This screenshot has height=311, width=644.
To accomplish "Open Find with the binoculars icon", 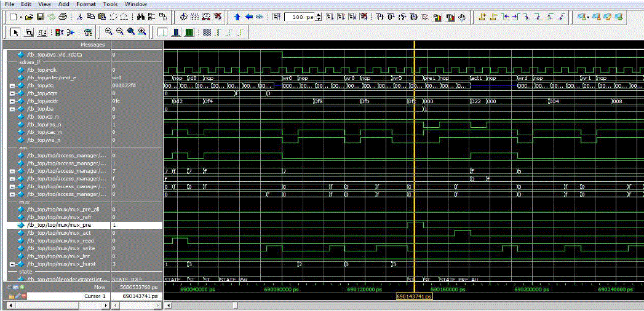I will point(140,17).
